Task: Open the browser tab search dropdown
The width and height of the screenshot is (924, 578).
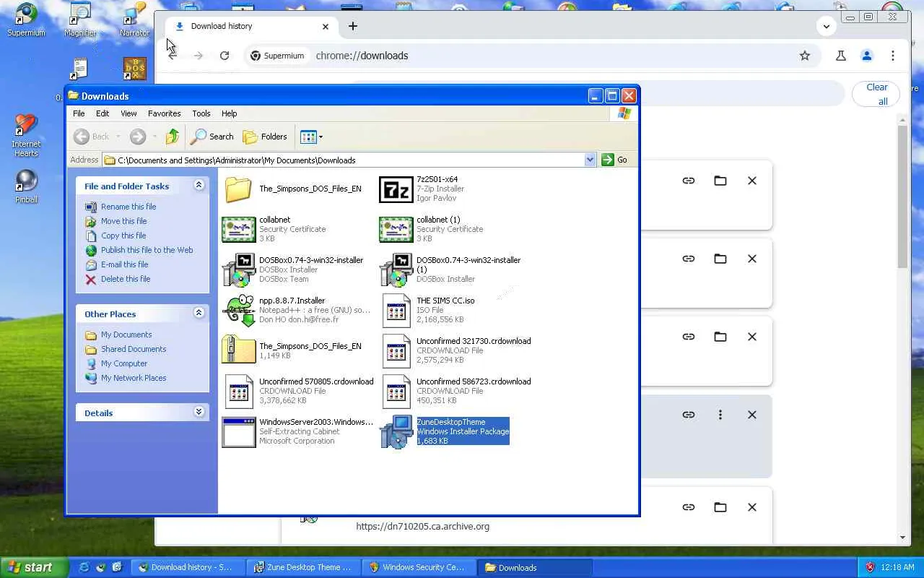Action: tap(827, 27)
